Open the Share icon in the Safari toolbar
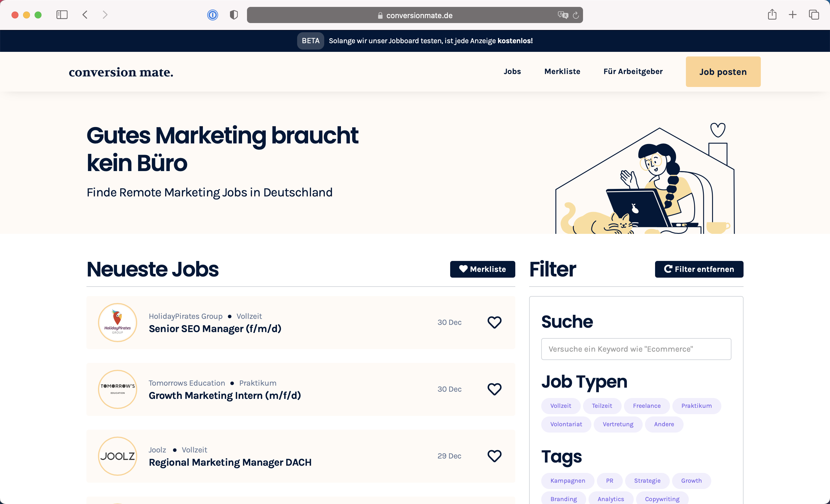This screenshot has height=504, width=830. coord(772,15)
